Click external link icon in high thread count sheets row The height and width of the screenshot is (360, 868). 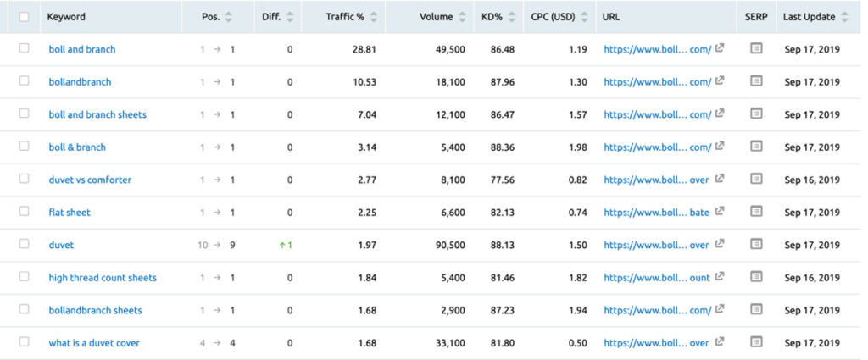pos(720,276)
